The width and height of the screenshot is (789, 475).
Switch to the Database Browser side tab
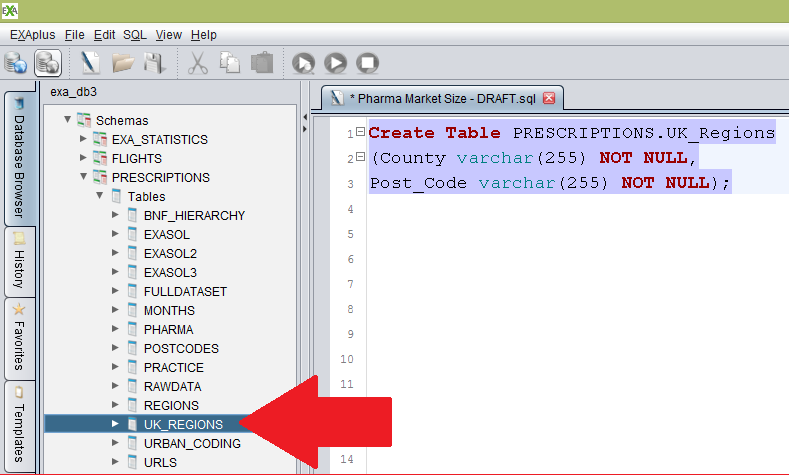19,158
